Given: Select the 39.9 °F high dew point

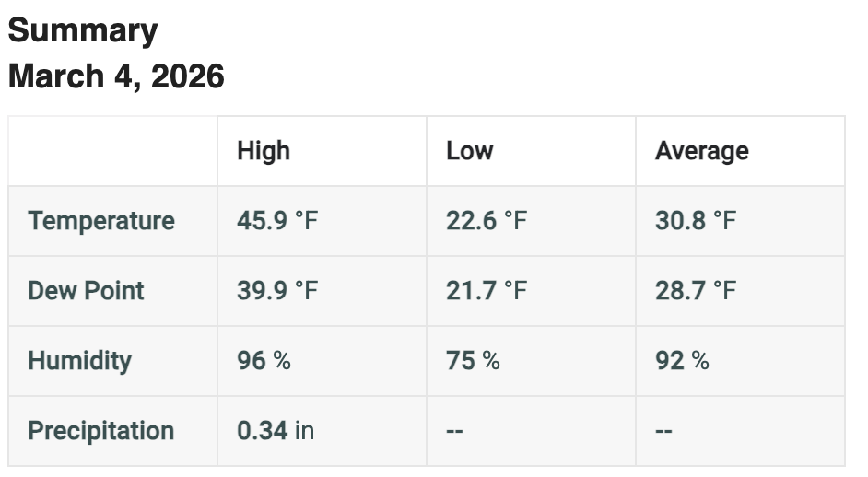Looking at the screenshot, I should [x=277, y=291].
